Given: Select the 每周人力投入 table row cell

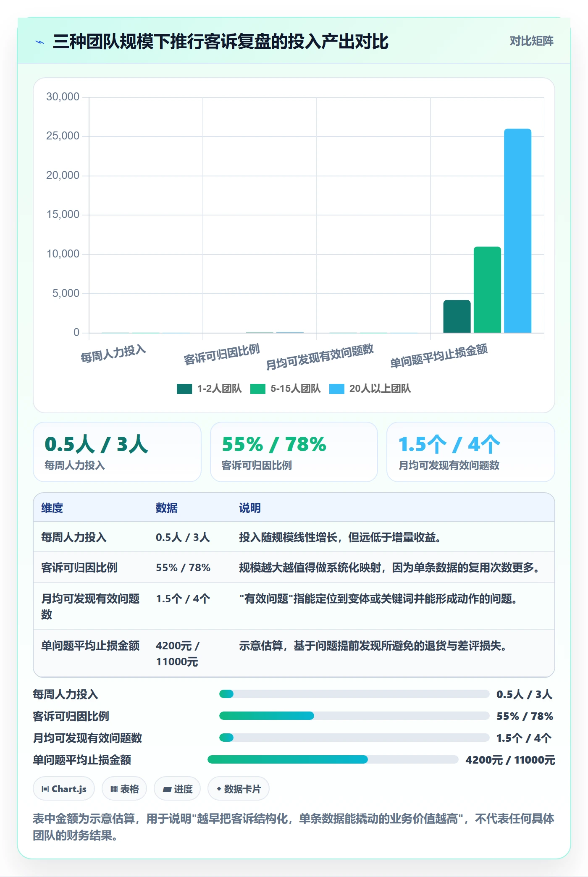Looking at the screenshot, I should (74, 537).
